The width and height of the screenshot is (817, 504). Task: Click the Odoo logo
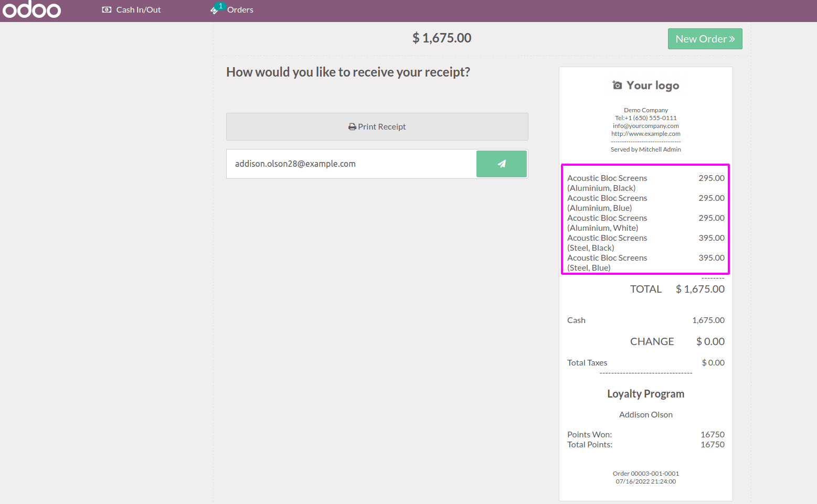(31, 9)
